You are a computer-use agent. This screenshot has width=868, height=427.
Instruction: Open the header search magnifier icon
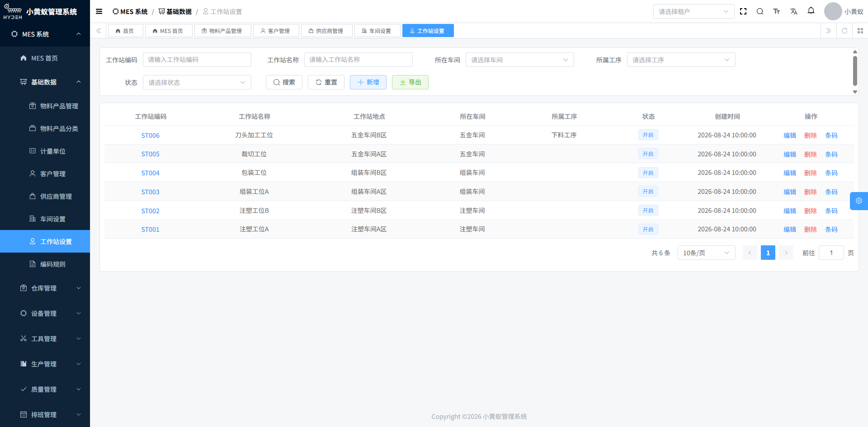[x=760, y=11]
